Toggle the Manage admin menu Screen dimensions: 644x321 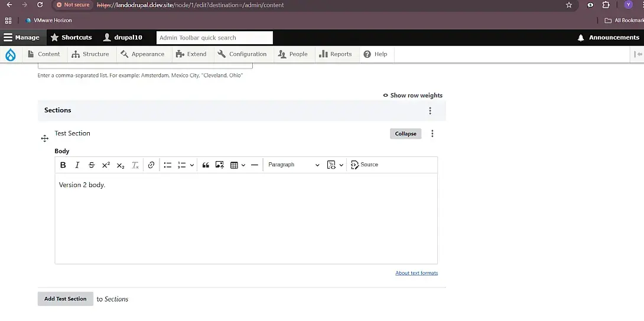point(22,37)
